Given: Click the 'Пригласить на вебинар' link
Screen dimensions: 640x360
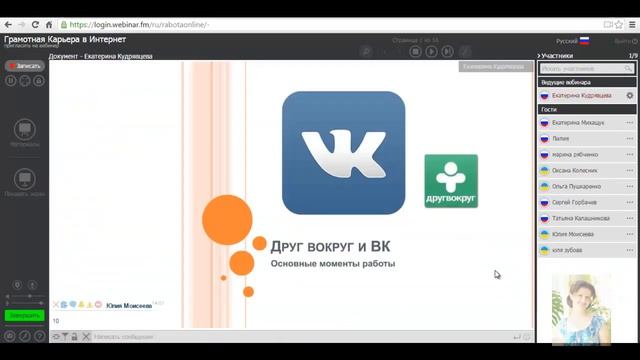Looking at the screenshot, I should [31, 46].
